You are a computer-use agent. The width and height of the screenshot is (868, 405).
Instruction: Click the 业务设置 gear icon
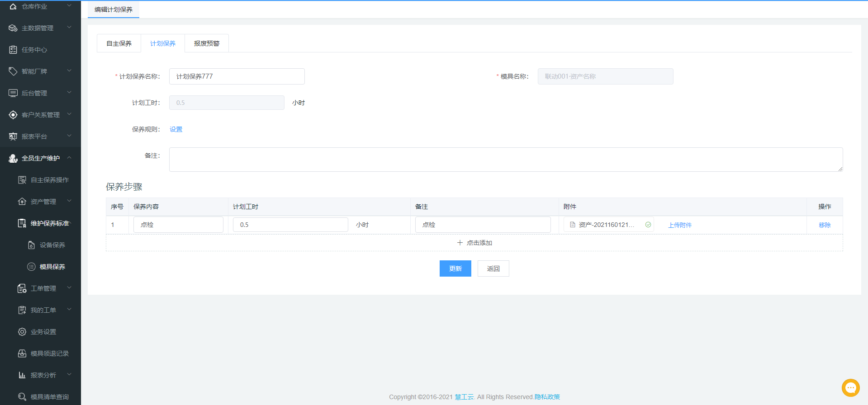(x=22, y=332)
